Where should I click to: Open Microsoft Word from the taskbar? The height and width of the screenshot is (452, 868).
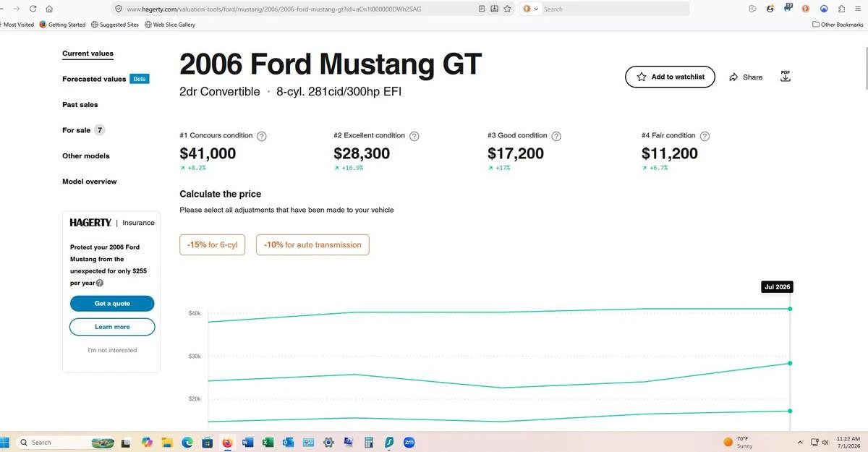tap(247, 443)
